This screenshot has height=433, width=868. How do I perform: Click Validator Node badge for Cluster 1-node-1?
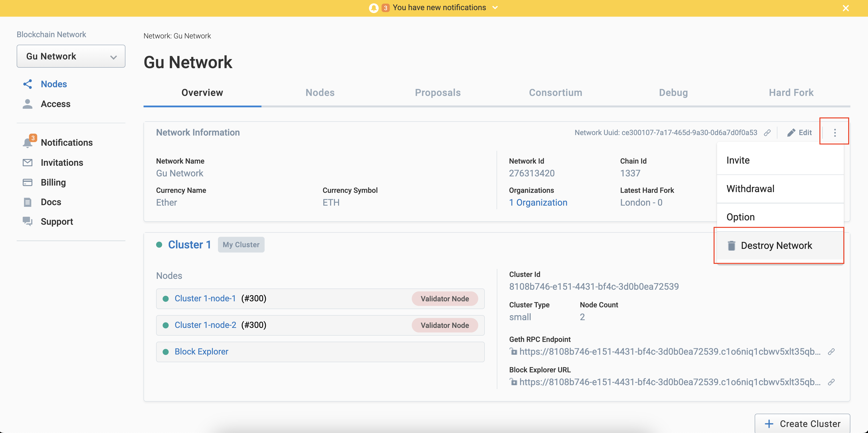[444, 299]
